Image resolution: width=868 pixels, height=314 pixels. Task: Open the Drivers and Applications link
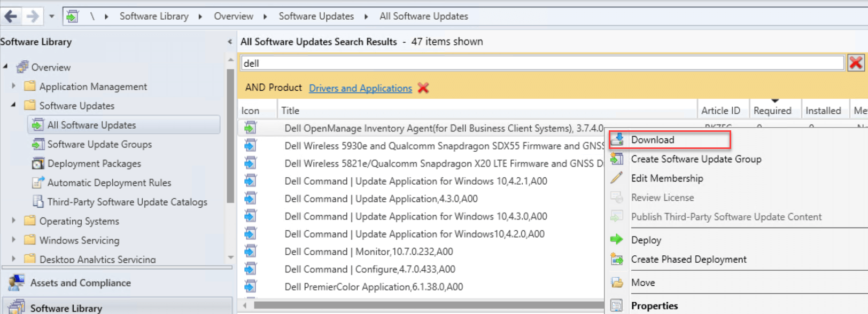click(360, 88)
